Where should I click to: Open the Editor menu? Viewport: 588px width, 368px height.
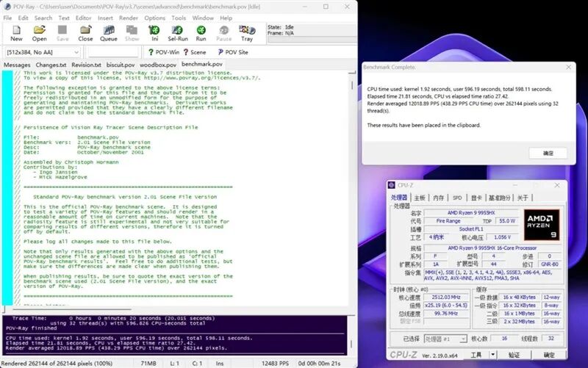[83, 18]
